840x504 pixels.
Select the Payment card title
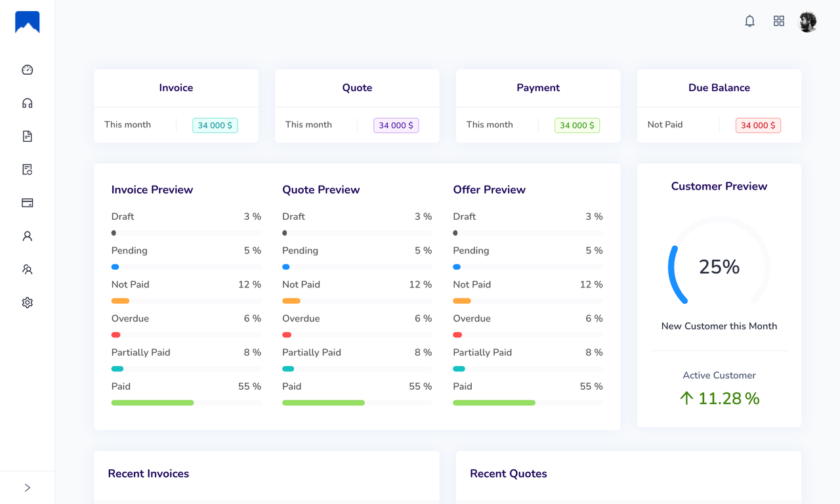[x=538, y=88]
